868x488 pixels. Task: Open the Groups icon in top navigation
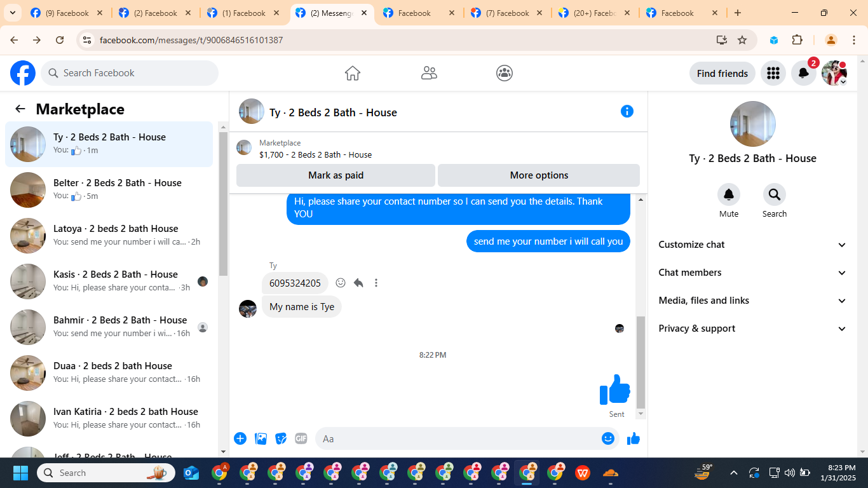505,73
